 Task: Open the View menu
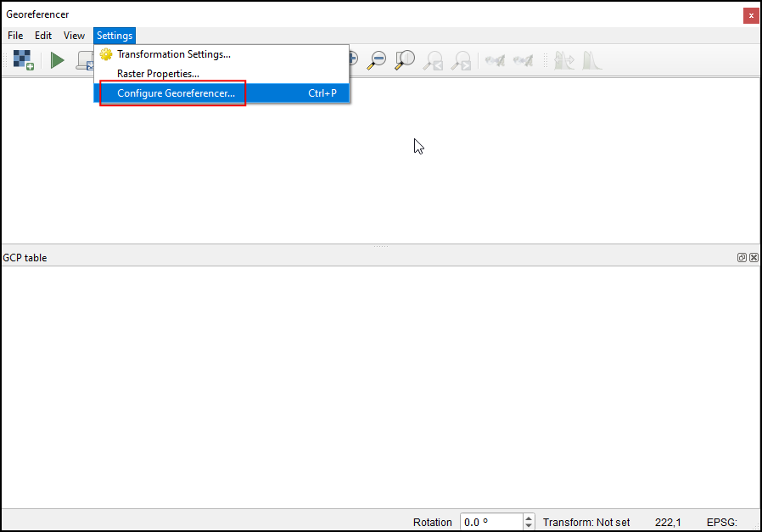pos(74,36)
